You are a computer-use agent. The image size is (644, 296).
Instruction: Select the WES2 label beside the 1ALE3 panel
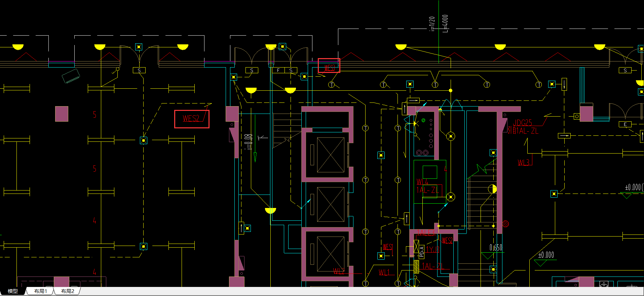point(447,240)
